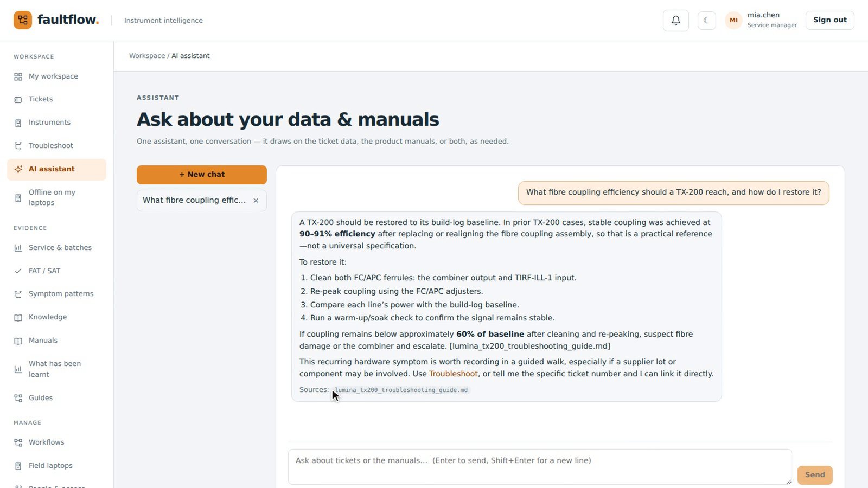Click the Send button

[x=815, y=475]
